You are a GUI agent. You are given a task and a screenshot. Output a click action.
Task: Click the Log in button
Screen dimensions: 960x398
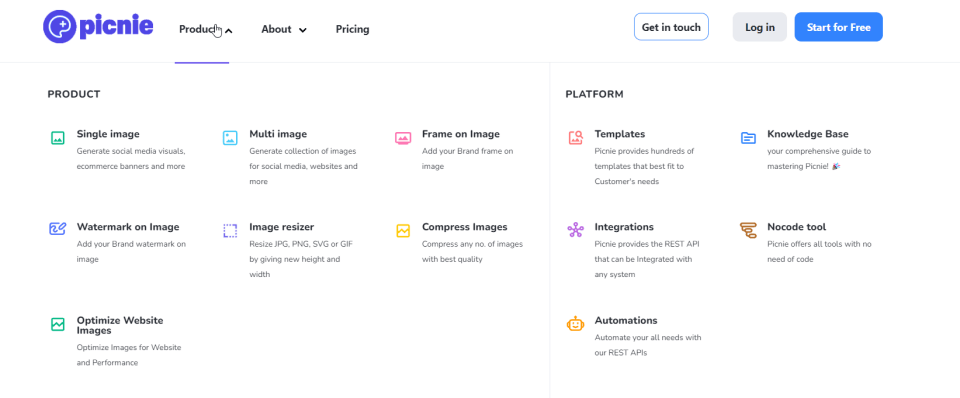pos(760,27)
